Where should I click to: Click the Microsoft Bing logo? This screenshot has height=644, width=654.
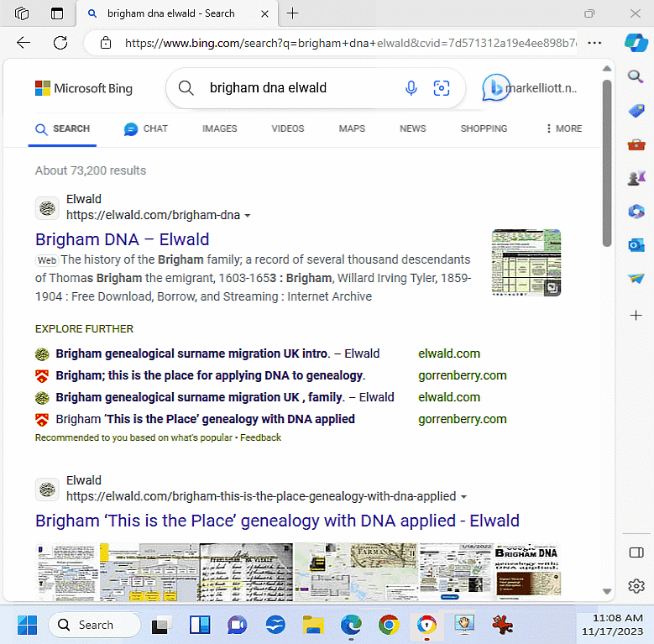[84, 88]
